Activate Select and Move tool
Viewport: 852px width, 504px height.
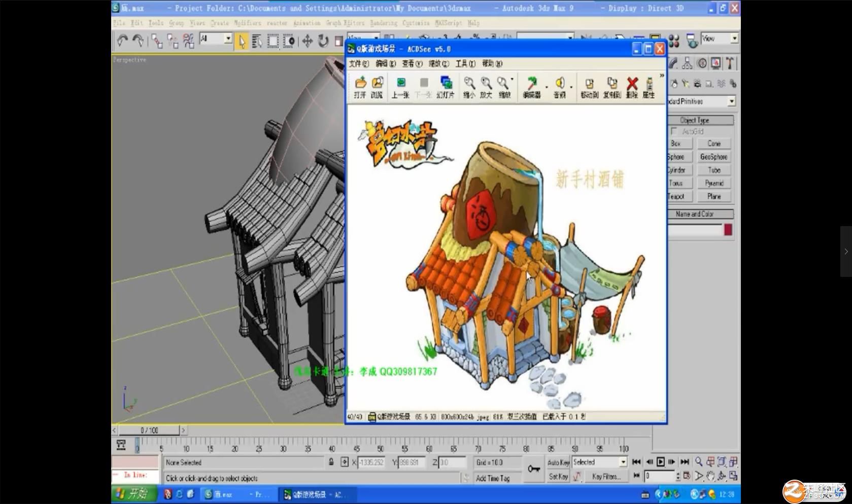307,41
